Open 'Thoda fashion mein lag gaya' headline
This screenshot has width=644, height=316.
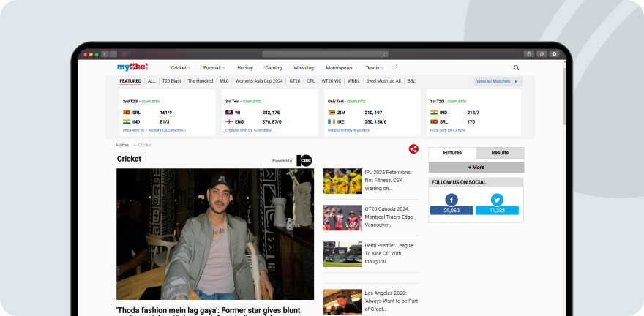click(x=209, y=311)
